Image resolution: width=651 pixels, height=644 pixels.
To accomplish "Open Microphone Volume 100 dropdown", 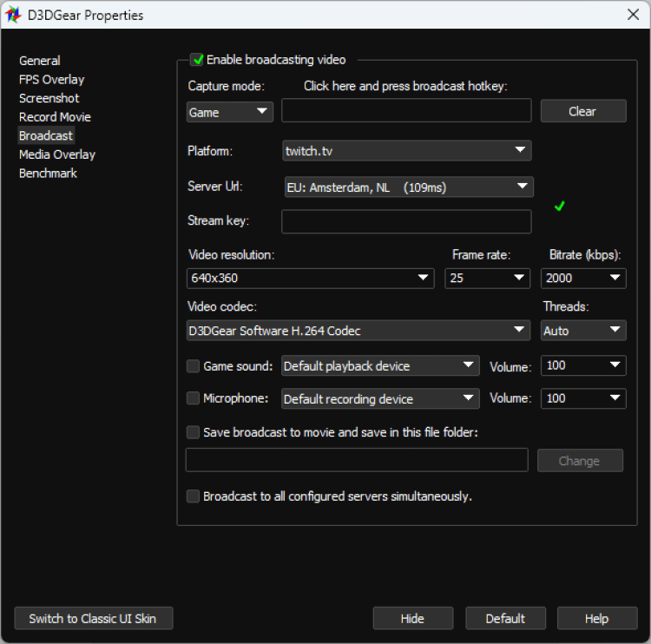I will coord(583,398).
